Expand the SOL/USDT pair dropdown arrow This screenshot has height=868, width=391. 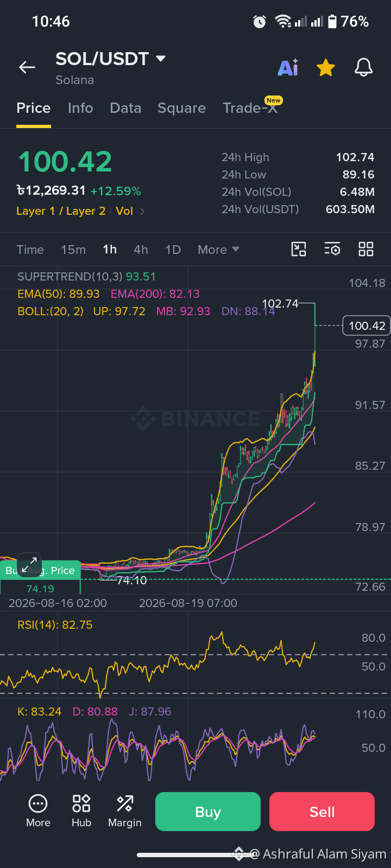(161, 58)
